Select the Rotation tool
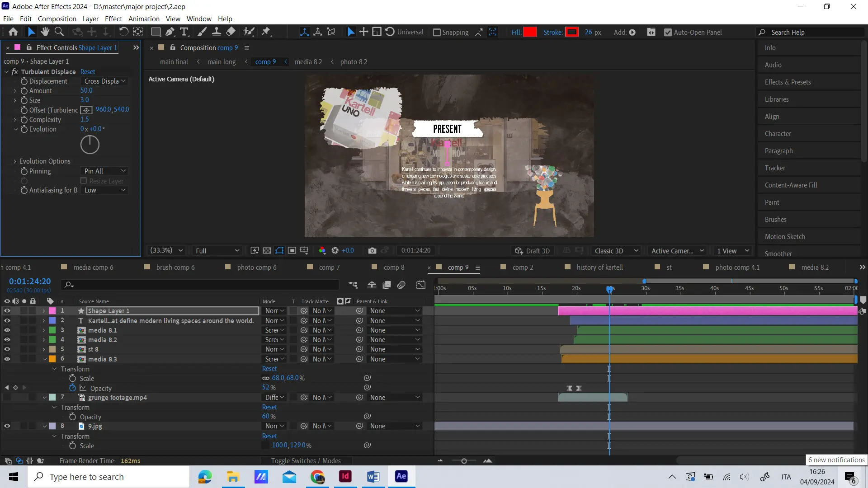The image size is (868, 488). (x=123, y=32)
